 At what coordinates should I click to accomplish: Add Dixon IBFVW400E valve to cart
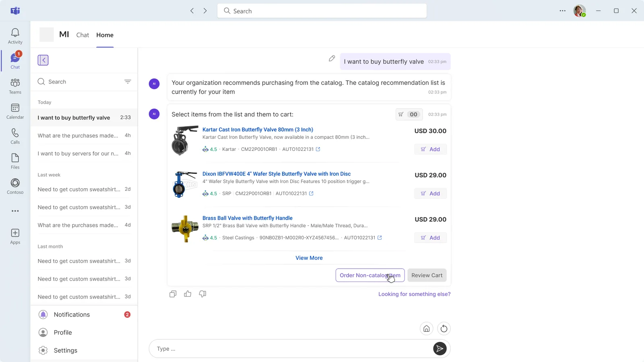click(x=430, y=193)
